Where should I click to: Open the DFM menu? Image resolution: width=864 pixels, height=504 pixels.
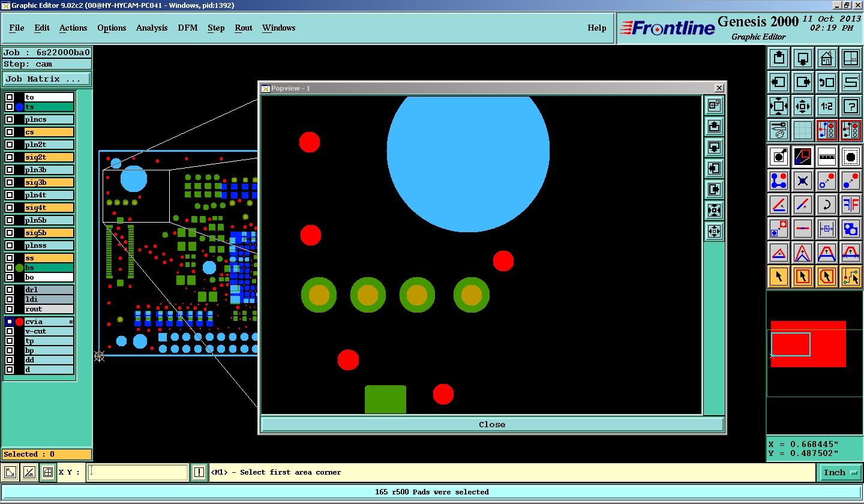pyautogui.click(x=188, y=28)
